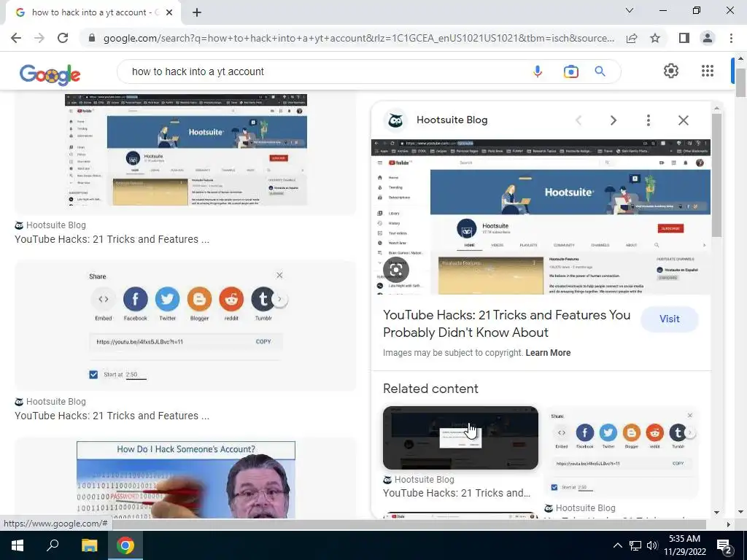
Task: Open the Learn More copyright link
Action: [548, 353]
